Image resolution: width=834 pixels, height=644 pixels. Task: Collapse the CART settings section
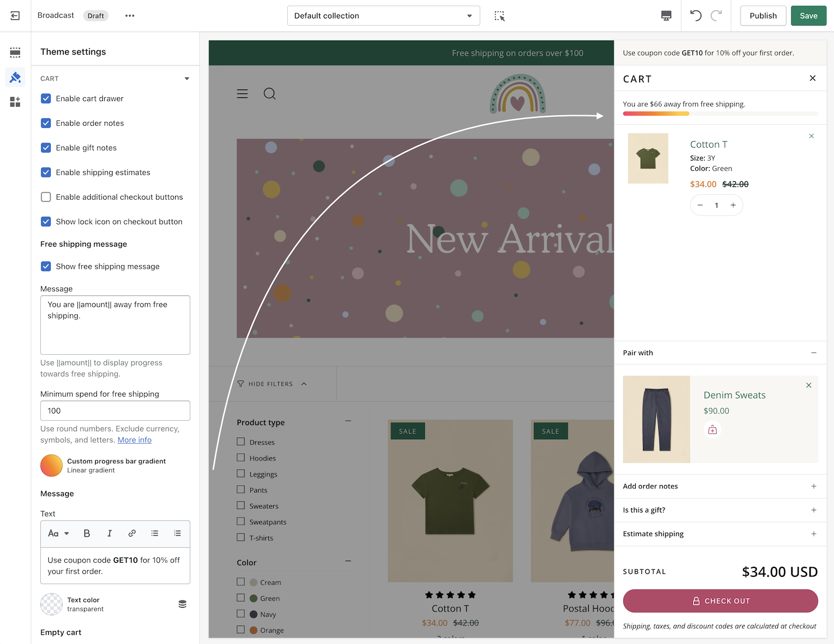(187, 79)
